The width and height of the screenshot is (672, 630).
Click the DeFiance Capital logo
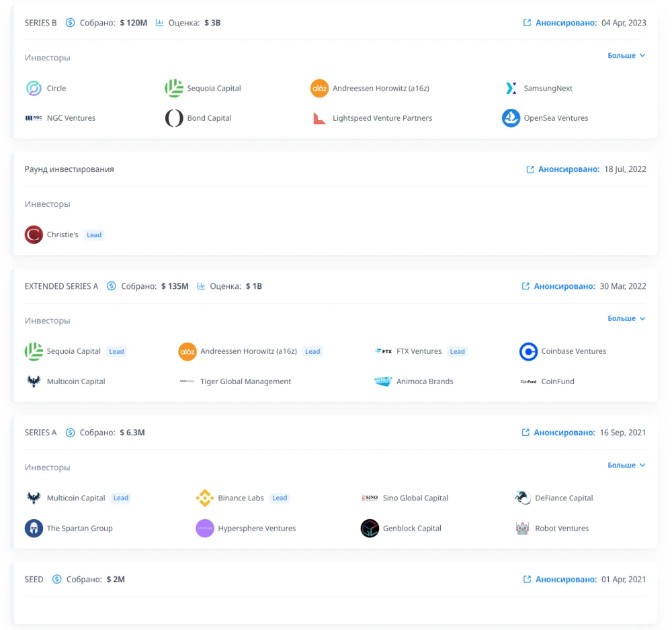coord(522,498)
